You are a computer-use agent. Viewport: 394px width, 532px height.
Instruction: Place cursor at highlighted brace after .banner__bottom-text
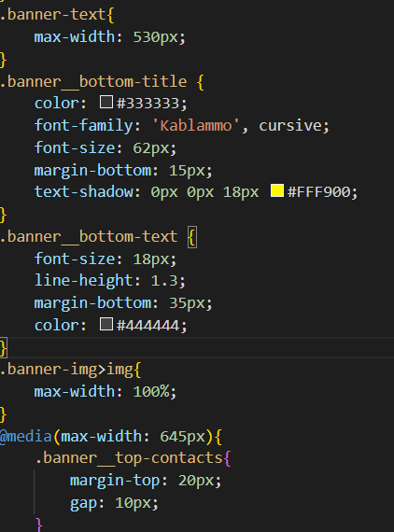192,237
